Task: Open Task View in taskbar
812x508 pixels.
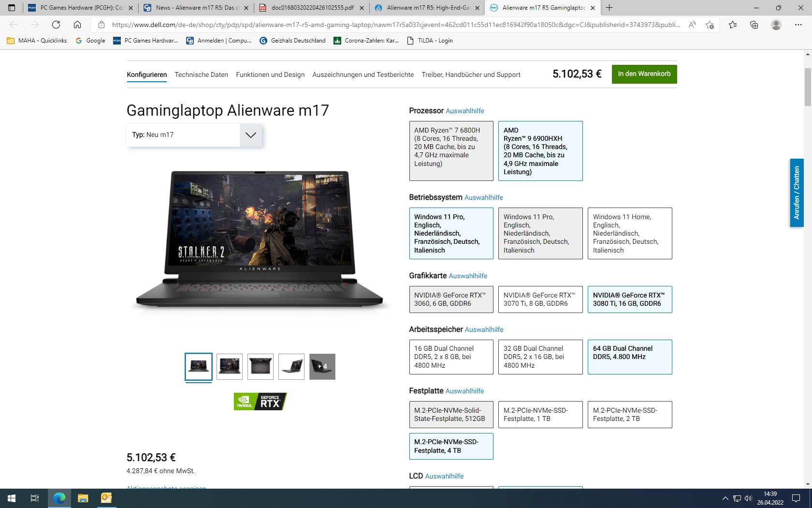Action: pos(35,498)
